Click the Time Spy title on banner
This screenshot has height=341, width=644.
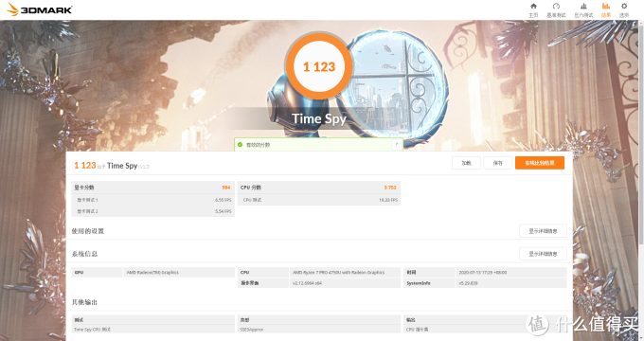click(319, 118)
